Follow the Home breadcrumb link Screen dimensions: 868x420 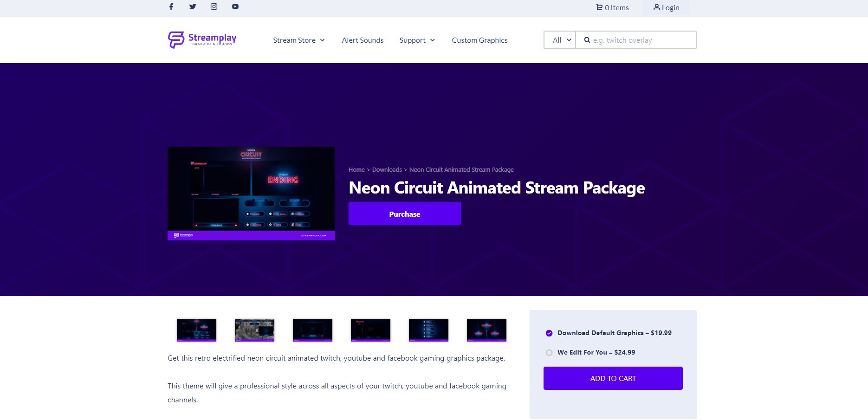356,170
